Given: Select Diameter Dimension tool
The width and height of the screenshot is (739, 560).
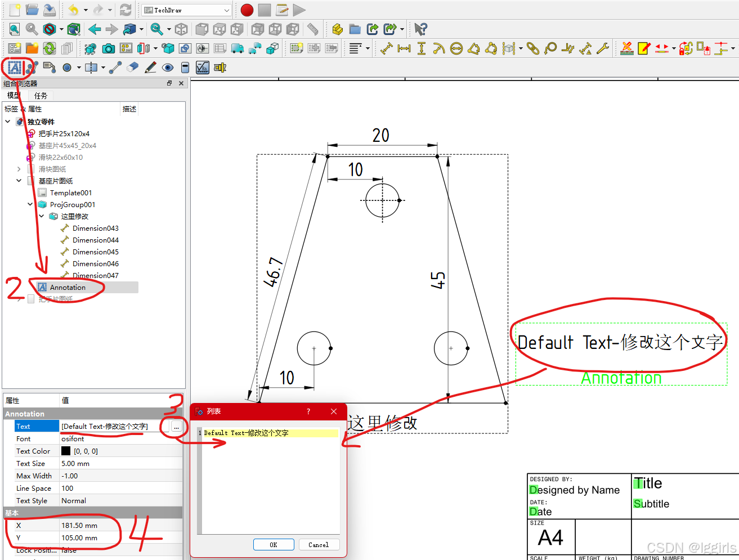Looking at the screenshot, I should 456,48.
